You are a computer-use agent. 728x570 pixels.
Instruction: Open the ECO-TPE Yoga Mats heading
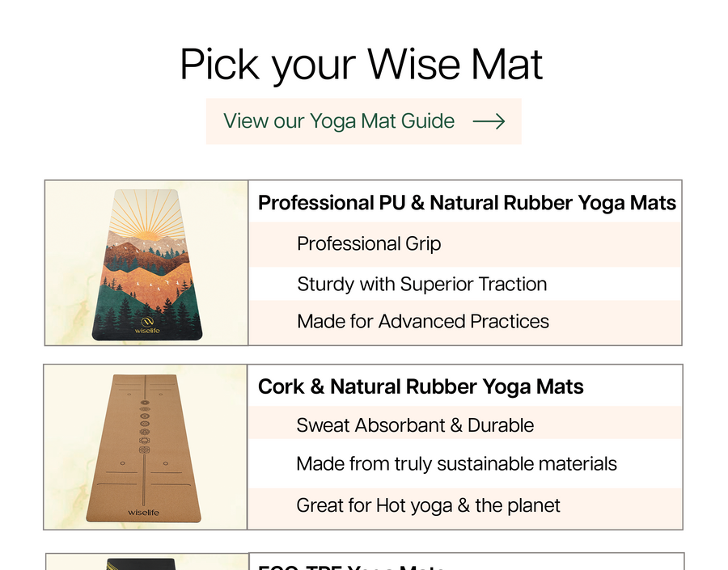[x=351, y=565]
